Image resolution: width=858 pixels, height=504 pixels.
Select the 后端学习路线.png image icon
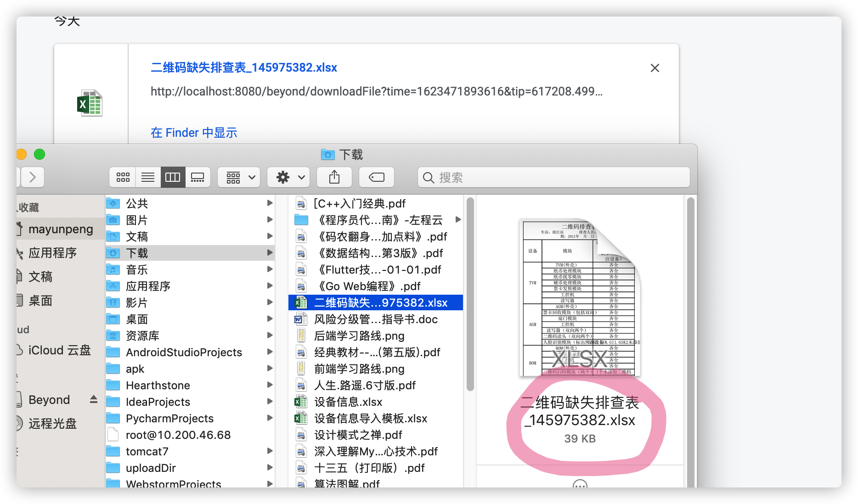click(x=301, y=336)
